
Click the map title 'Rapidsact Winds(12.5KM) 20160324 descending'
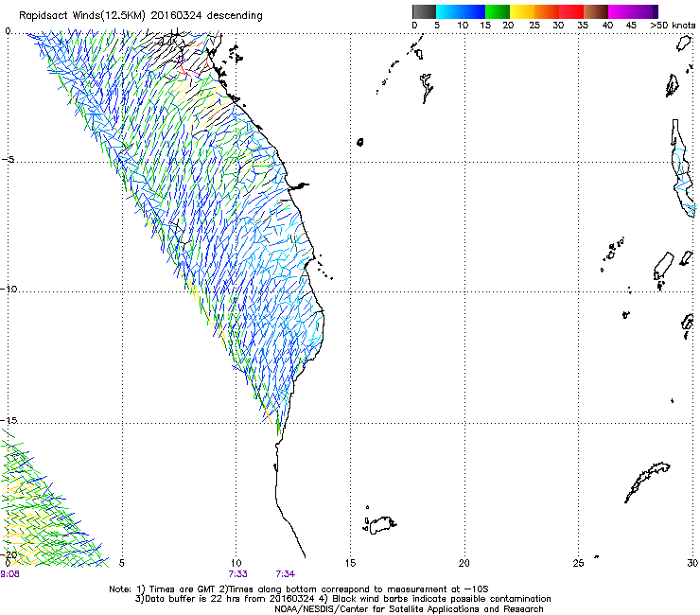point(141,15)
